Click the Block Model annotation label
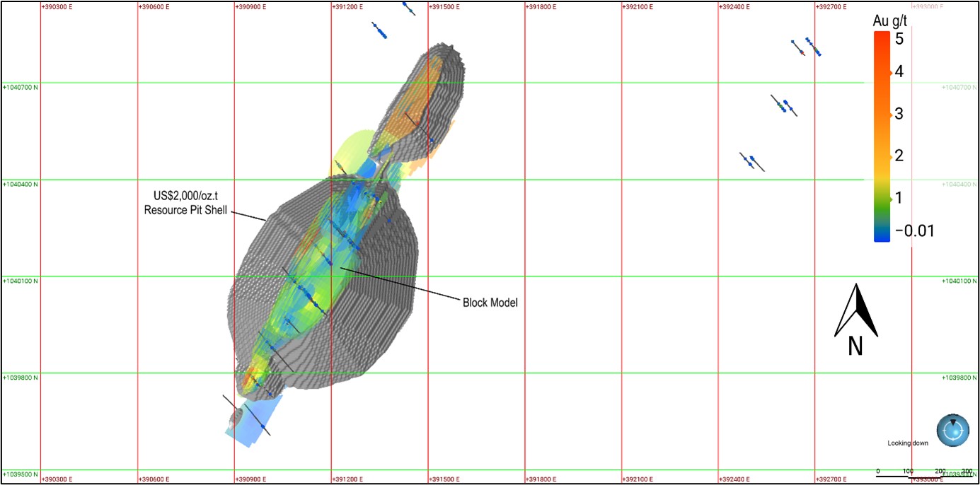Image resolution: width=980 pixels, height=485 pixels. (490, 303)
